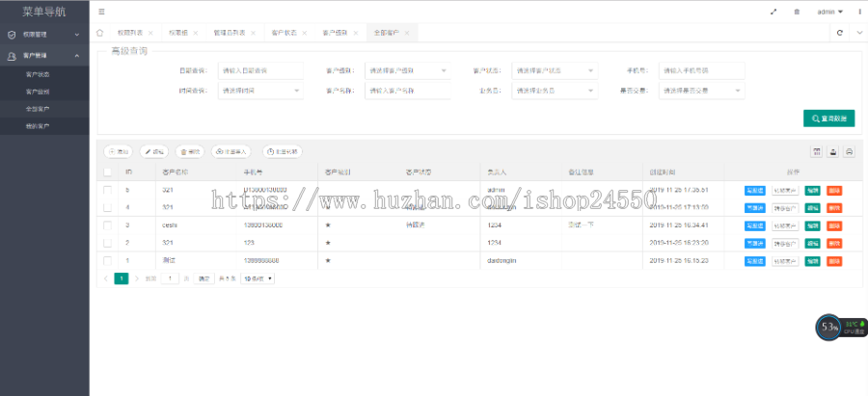Tick the checkbox for row ID 1
This screenshot has height=396, width=868.
coord(107,260)
